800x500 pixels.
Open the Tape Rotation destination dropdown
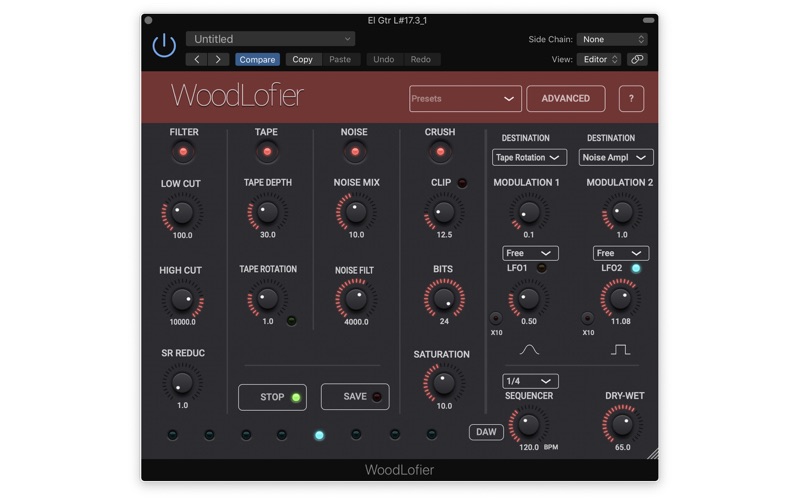pyautogui.click(x=529, y=157)
